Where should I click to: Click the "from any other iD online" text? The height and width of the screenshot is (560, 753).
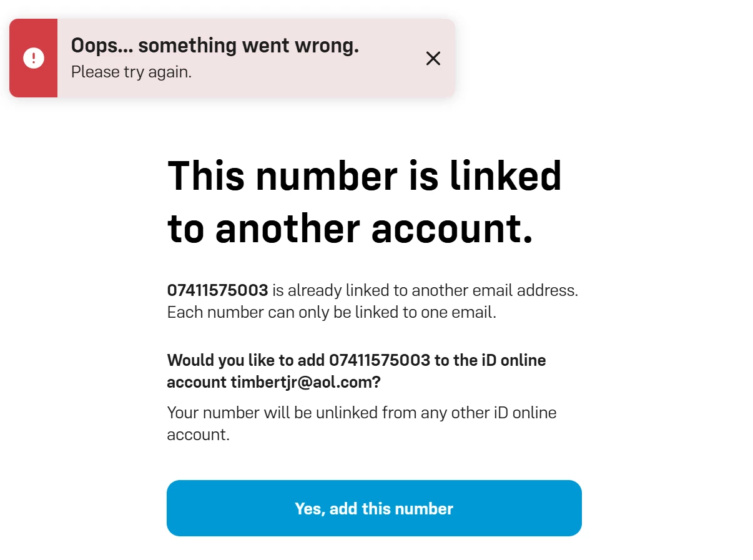(469, 413)
